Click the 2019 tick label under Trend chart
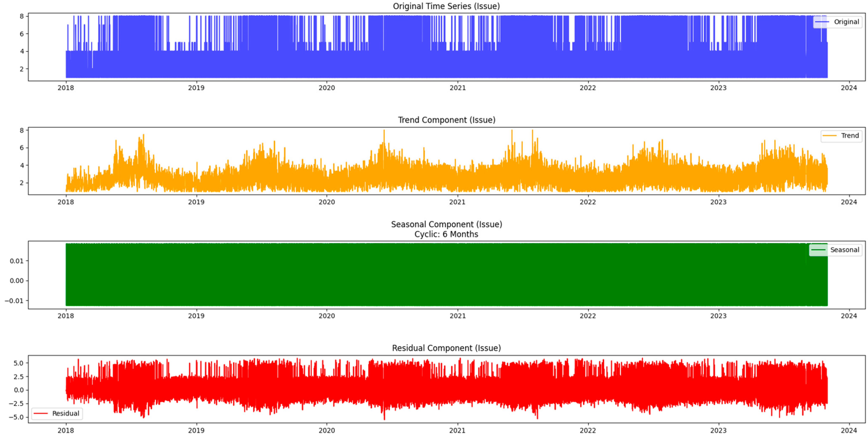This screenshot has height=436, width=868. point(196,202)
